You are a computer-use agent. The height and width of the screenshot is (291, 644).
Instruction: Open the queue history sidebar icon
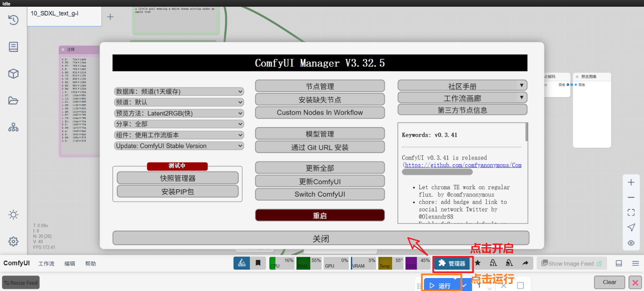(13, 20)
